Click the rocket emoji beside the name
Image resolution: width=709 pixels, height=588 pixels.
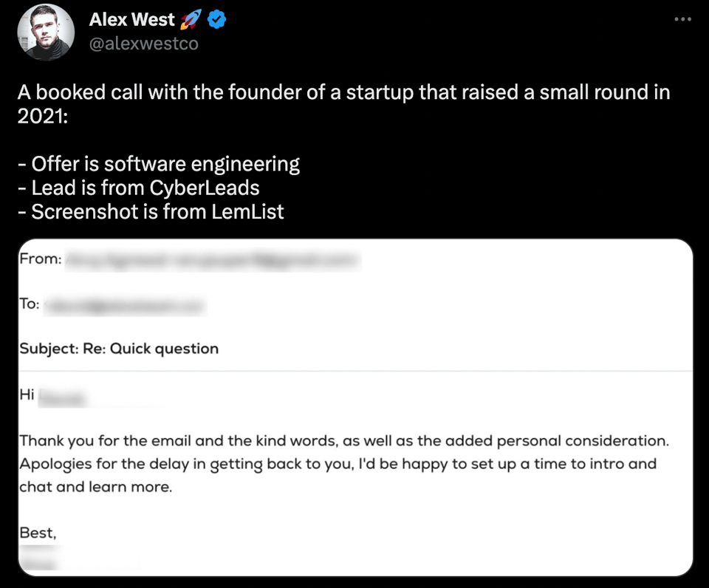point(191,20)
